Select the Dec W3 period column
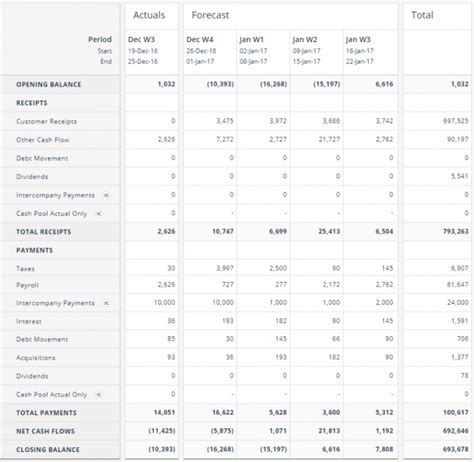This screenshot has height=462, width=474. click(x=141, y=39)
